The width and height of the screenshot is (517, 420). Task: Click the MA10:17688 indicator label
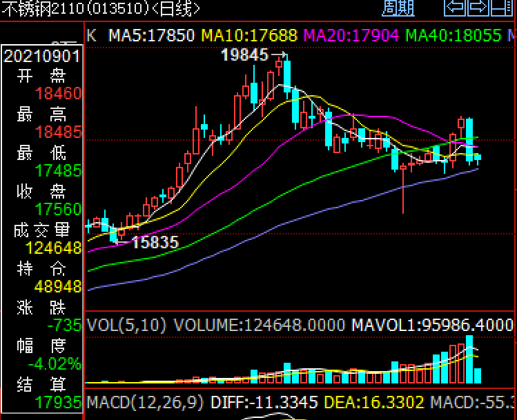click(x=249, y=35)
